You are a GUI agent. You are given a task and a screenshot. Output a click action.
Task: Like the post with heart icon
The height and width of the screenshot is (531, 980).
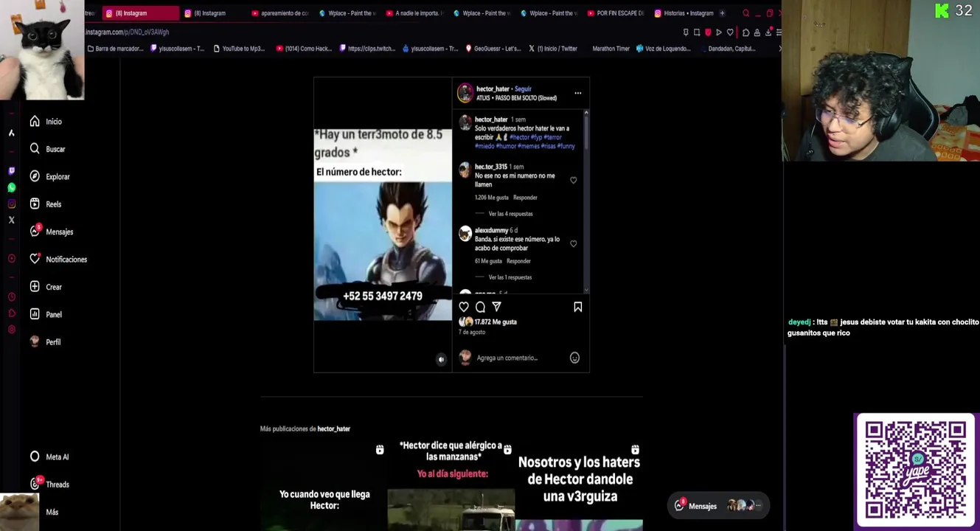pyautogui.click(x=464, y=307)
